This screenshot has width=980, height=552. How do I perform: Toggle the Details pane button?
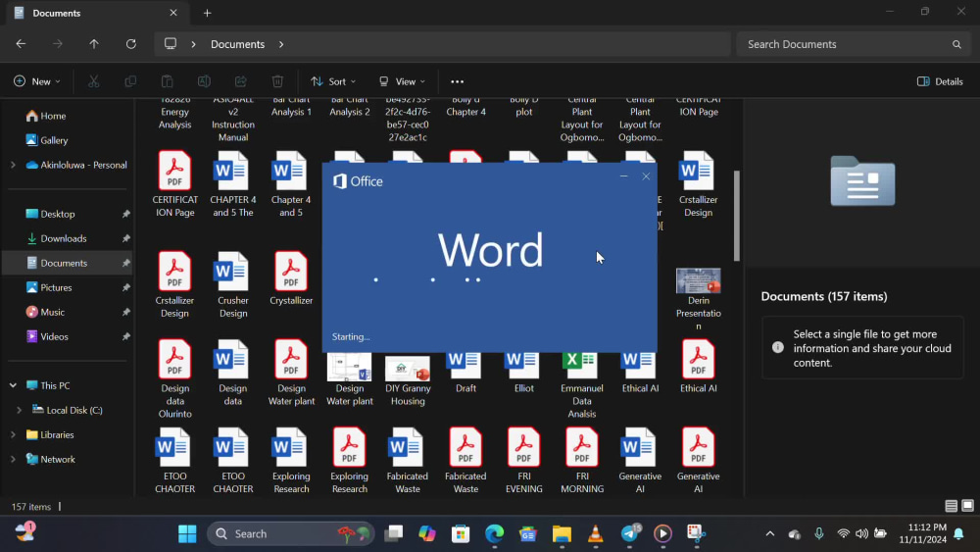[x=940, y=81]
